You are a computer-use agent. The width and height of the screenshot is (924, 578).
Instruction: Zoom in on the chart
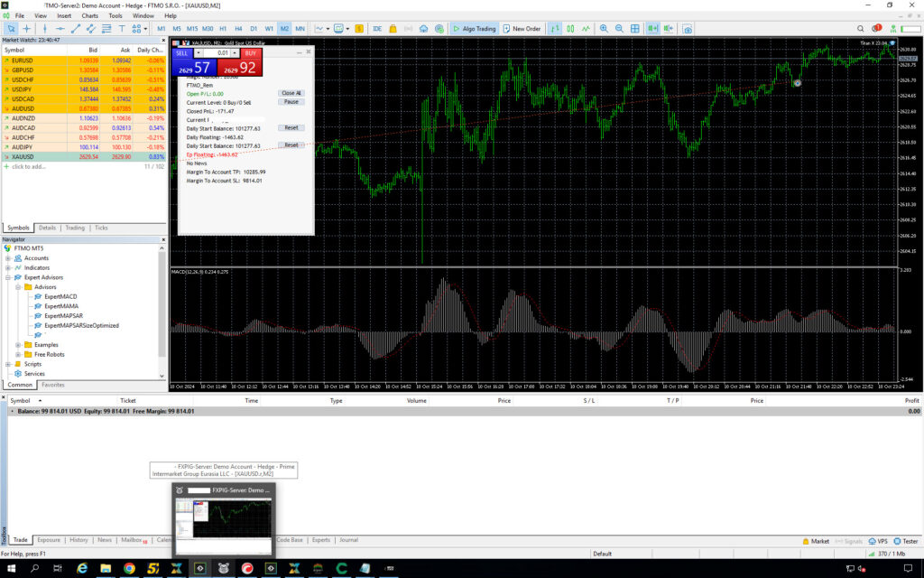[x=604, y=28]
